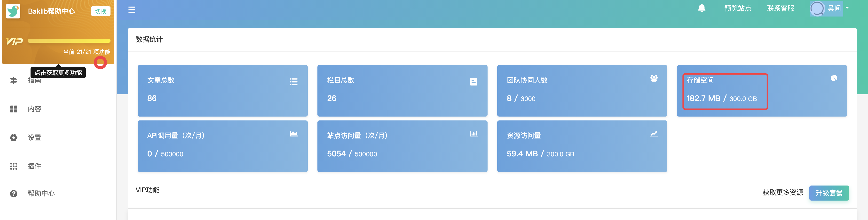Click the 站点访问量 bar chart icon
The height and width of the screenshot is (220, 868).
tap(474, 134)
